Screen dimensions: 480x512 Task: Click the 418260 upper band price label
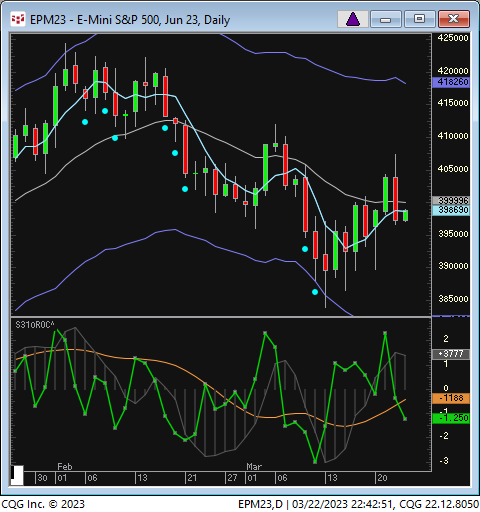[451, 82]
